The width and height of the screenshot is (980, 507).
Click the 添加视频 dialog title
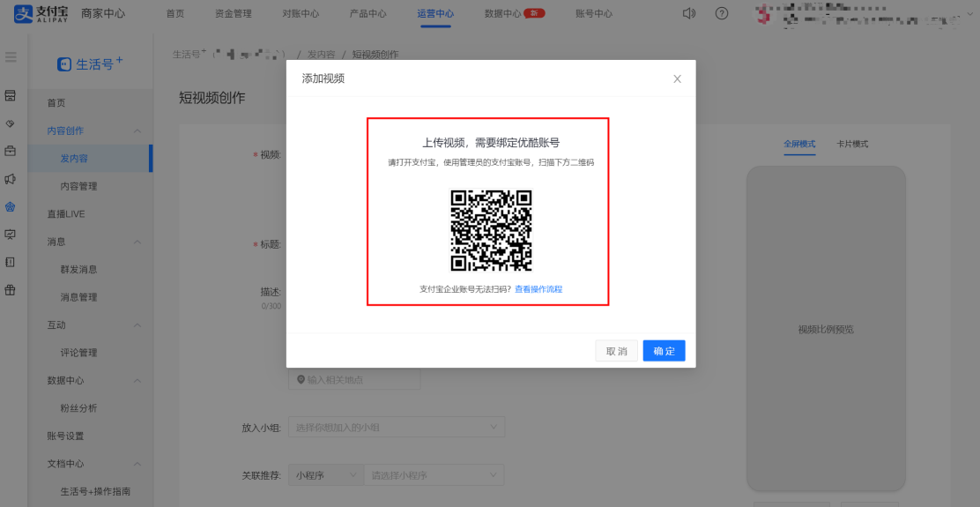(323, 78)
